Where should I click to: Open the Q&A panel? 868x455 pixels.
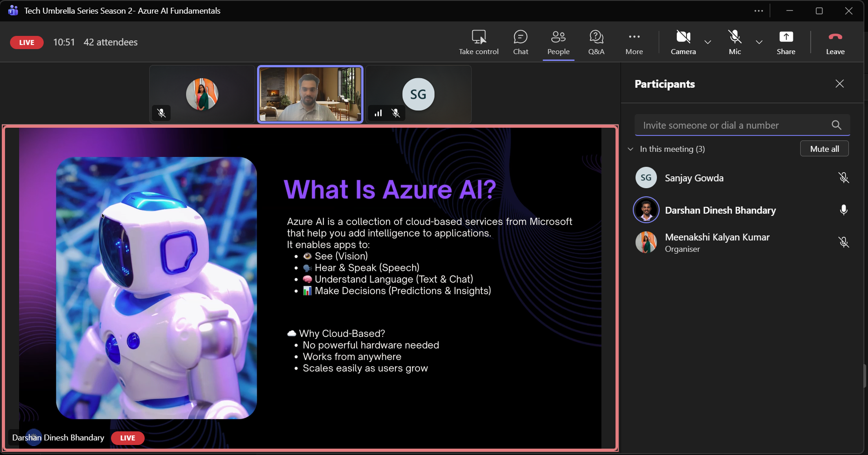[x=596, y=42]
